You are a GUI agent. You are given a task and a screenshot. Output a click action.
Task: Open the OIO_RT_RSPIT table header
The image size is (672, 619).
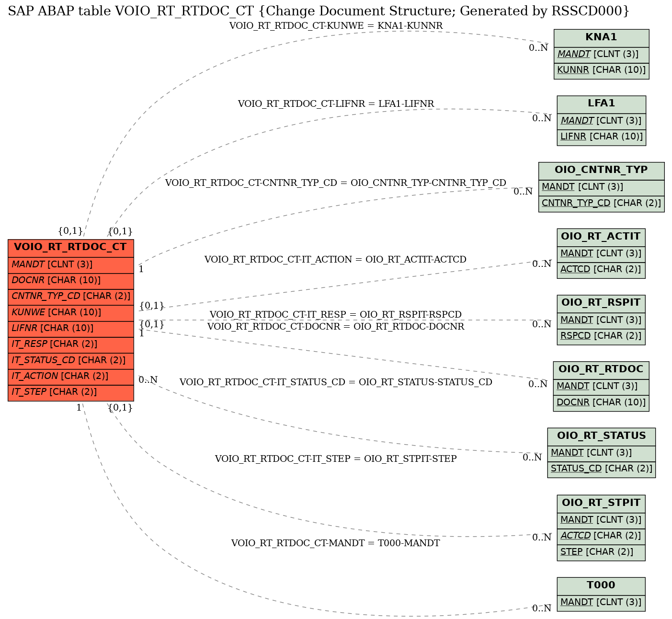[601, 303]
